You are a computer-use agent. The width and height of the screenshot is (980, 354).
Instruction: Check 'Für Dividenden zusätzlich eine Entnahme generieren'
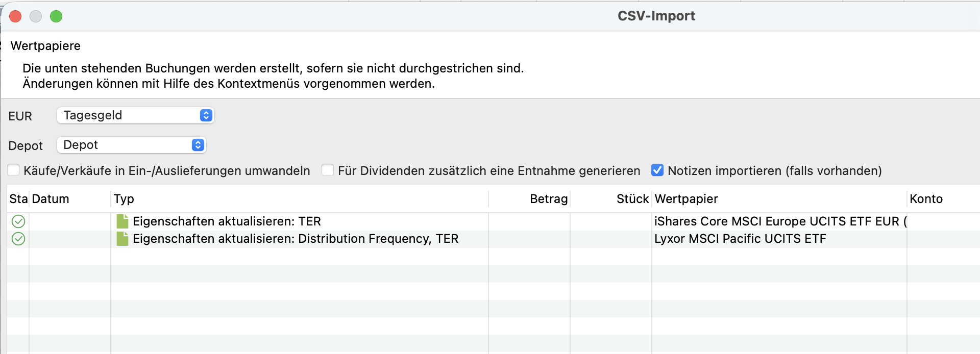(328, 170)
